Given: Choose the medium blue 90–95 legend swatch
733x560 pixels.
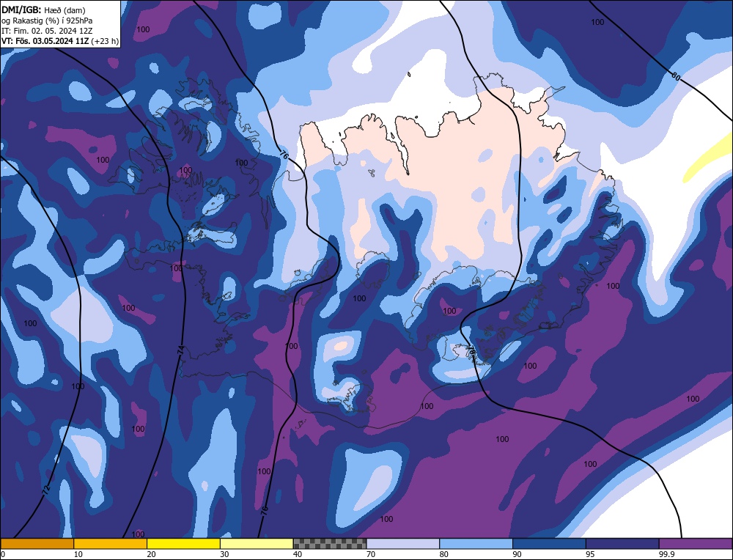Looking at the screenshot, I should pos(549,543).
